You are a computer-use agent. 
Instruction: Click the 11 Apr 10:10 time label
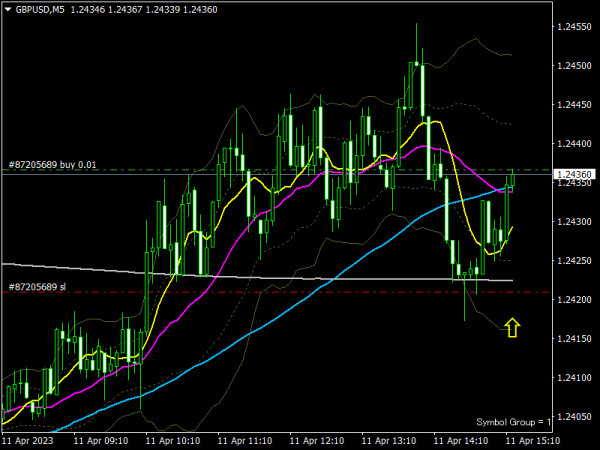pos(173,441)
